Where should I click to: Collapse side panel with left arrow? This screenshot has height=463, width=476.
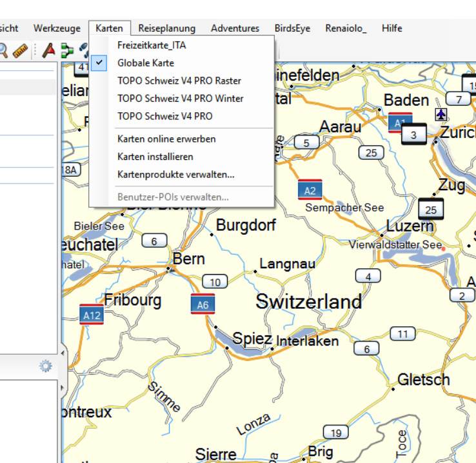pos(63,354)
